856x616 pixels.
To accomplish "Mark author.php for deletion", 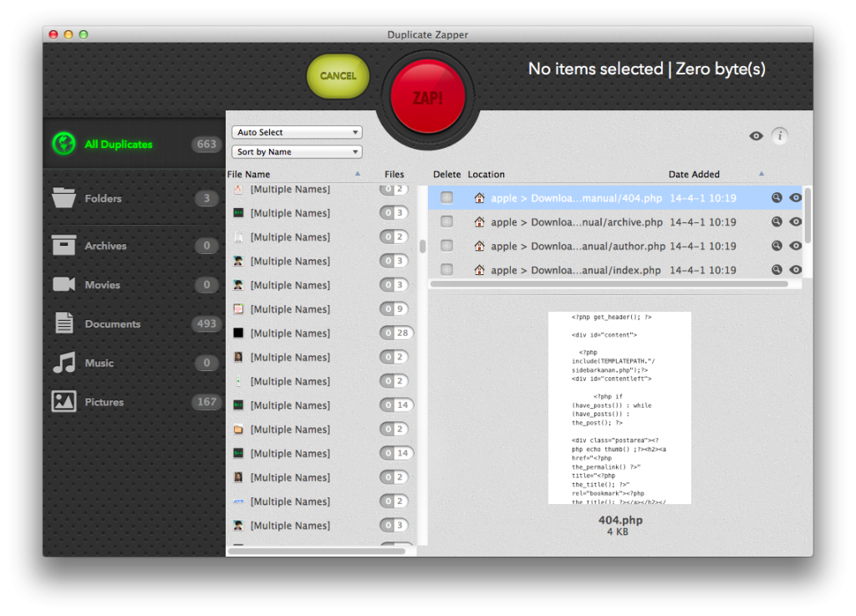I will (x=447, y=246).
